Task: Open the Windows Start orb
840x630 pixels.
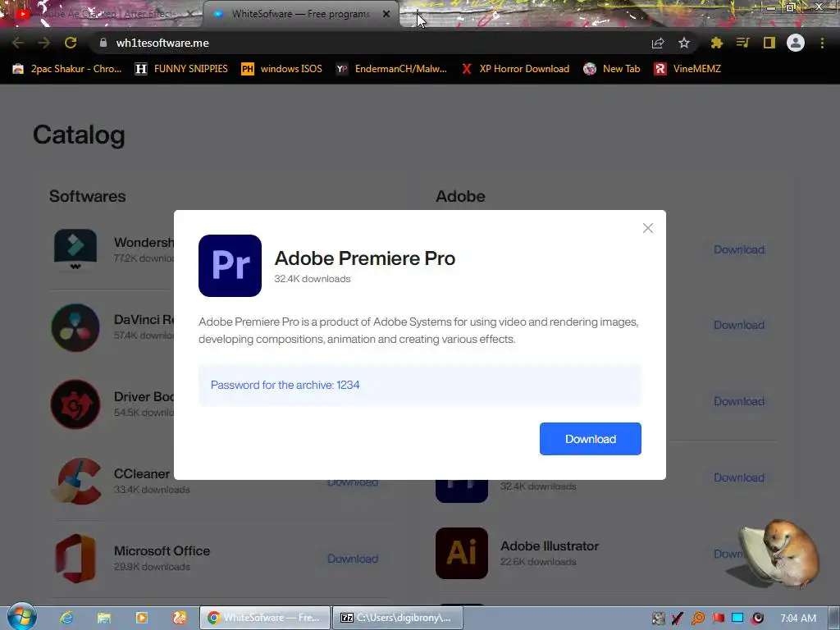Action: (x=21, y=617)
